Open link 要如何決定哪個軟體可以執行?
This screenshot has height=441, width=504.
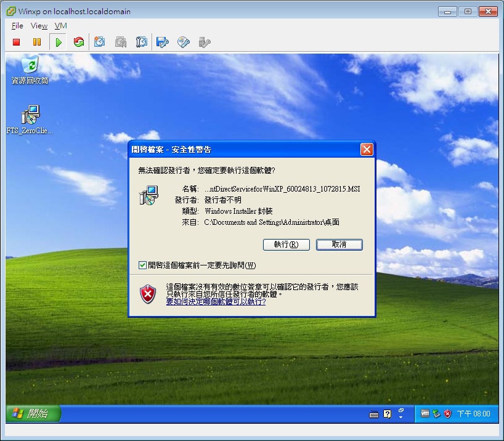(x=216, y=302)
